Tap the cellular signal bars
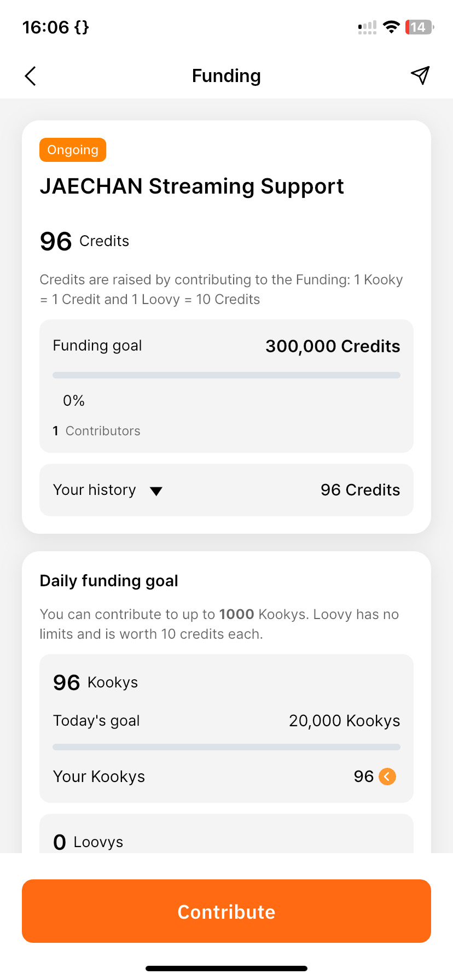The height and width of the screenshot is (980, 453). coord(367,27)
